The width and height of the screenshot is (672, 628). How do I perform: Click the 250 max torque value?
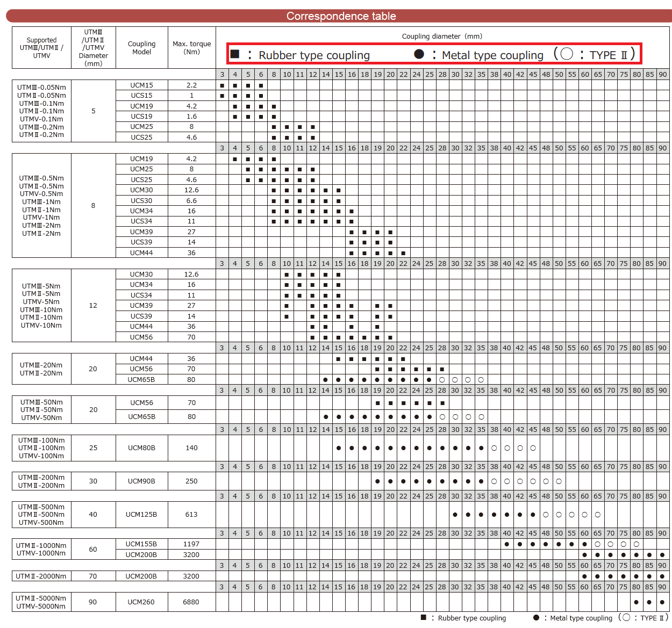click(x=191, y=481)
